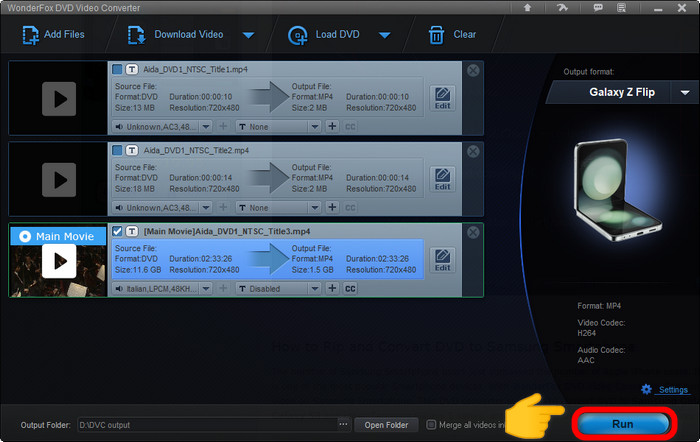Expand Load DVD dropdown arrow

384,35
